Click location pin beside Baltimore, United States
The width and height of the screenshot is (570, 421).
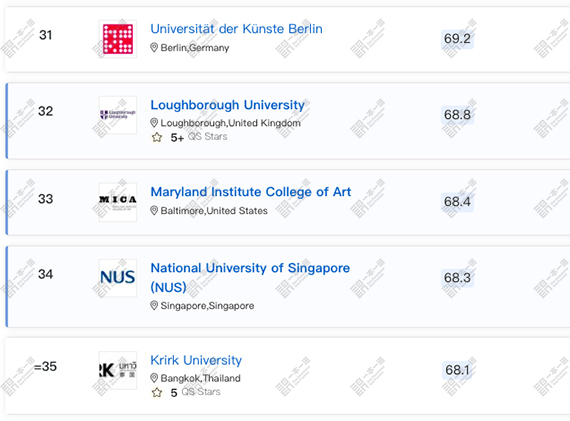click(154, 210)
